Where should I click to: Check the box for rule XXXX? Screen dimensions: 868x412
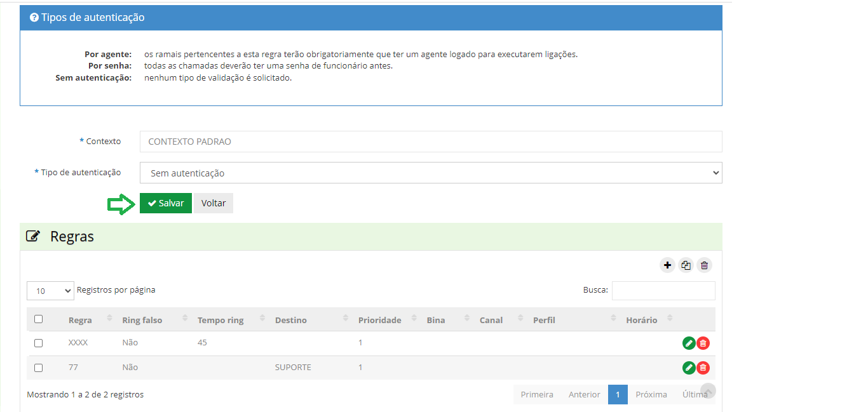(x=38, y=343)
